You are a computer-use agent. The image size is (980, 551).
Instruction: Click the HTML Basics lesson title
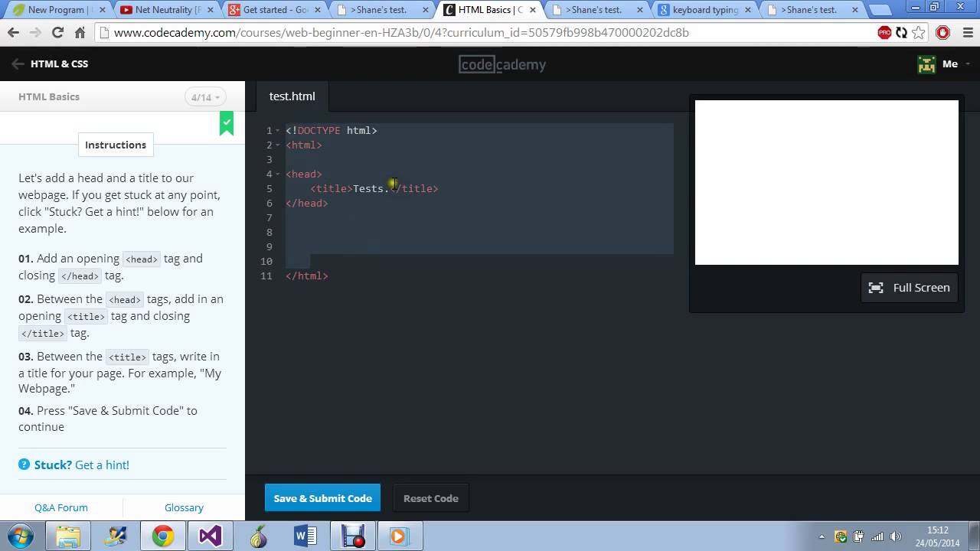(49, 96)
